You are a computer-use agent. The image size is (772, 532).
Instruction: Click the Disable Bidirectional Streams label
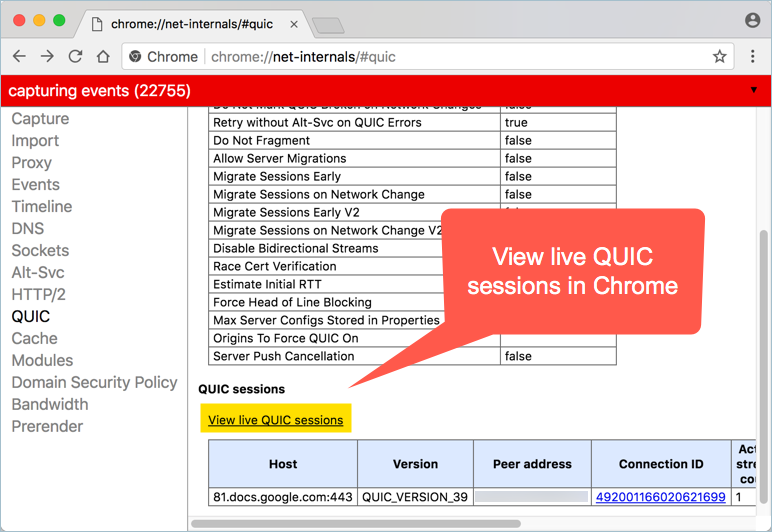pos(295,249)
